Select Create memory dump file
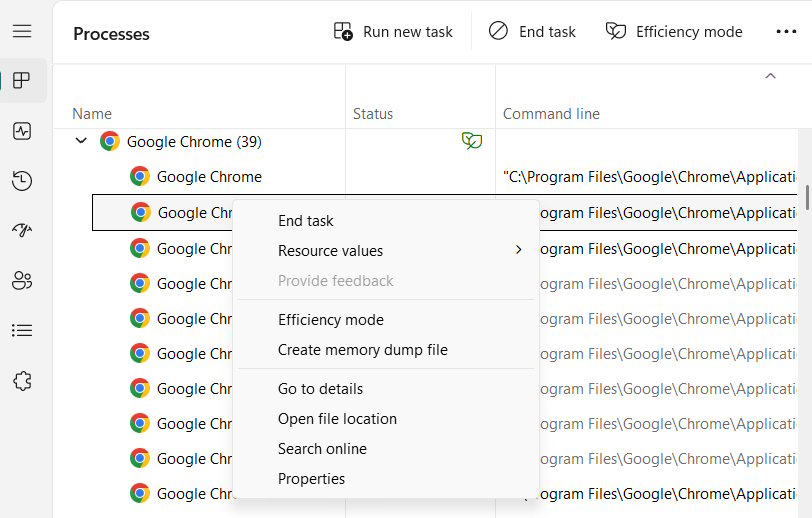The height and width of the screenshot is (518, 812). (x=362, y=350)
